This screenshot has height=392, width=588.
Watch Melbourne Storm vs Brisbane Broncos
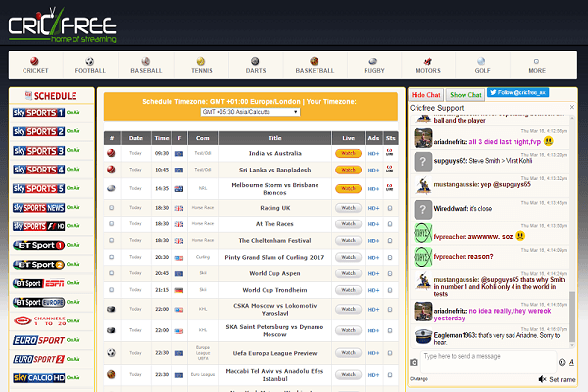pyautogui.click(x=348, y=189)
